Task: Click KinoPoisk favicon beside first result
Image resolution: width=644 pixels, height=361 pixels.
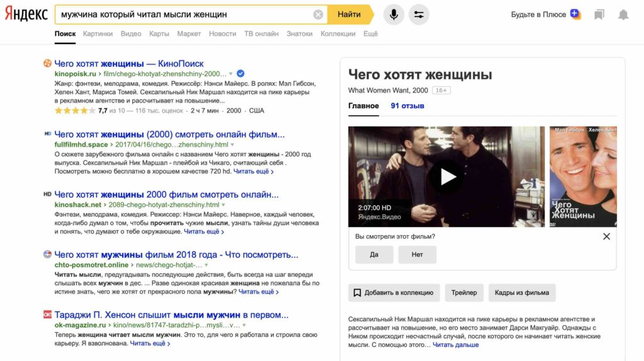Action: 48,64
